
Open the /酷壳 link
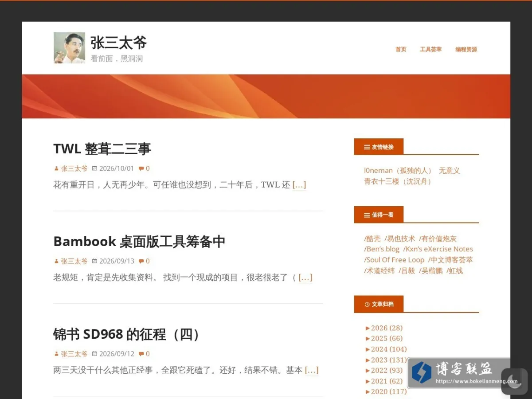tap(372, 239)
